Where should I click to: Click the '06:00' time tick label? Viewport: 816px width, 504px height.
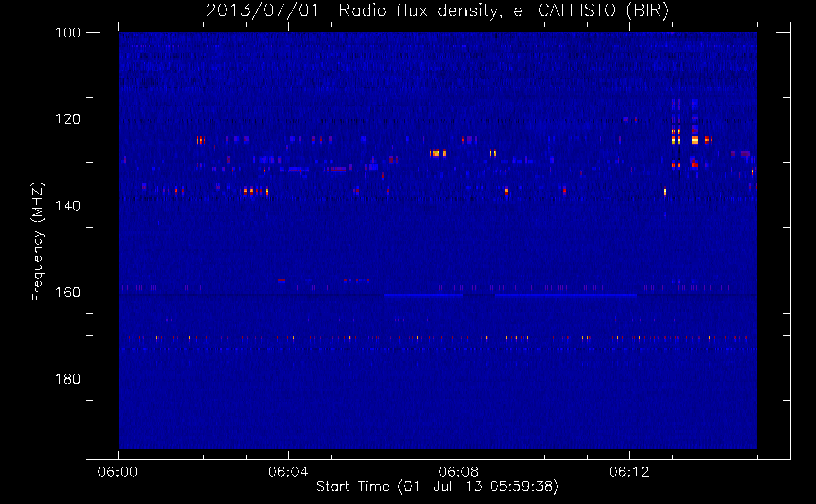118,472
